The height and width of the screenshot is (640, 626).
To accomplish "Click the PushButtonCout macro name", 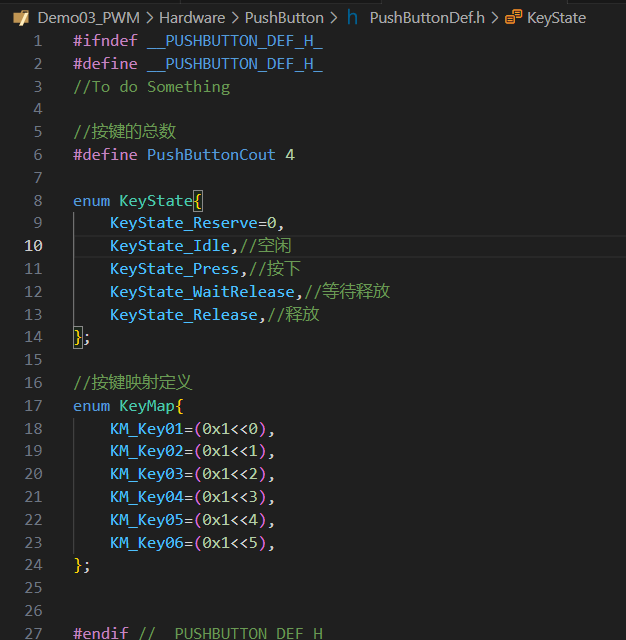I will click(x=211, y=155).
